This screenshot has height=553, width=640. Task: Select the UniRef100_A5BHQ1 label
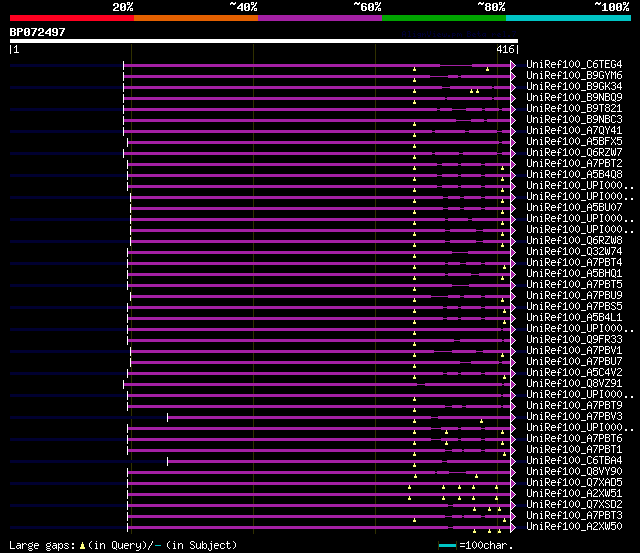click(x=574, y=273)
